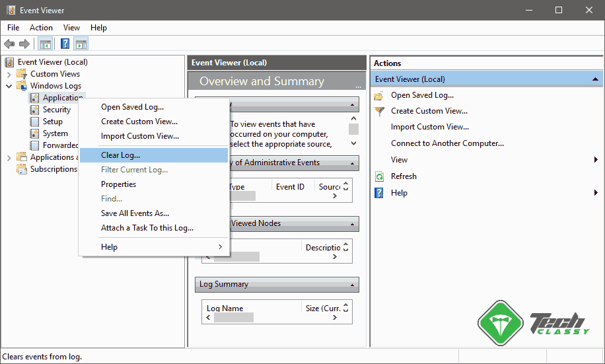
Task: Click the Help icon in Actions pane
Action: (379, 193)
